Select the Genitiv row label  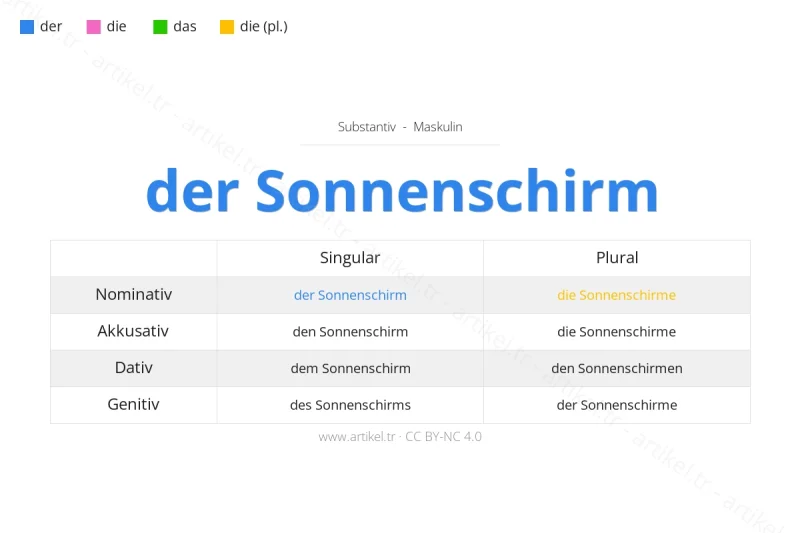134,405
